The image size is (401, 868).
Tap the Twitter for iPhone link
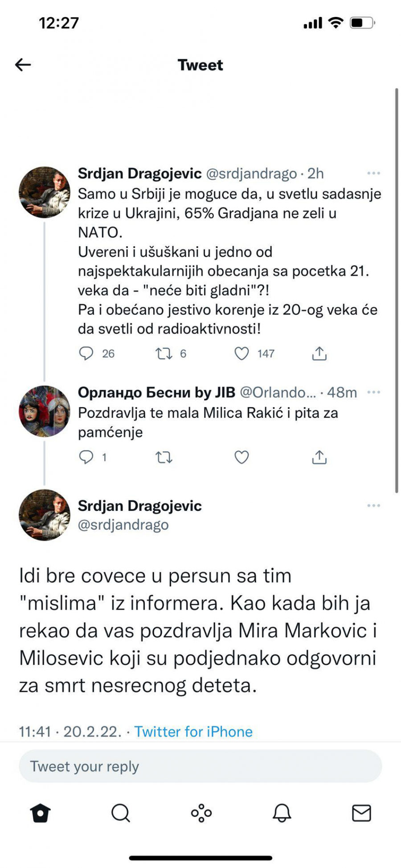193,732
